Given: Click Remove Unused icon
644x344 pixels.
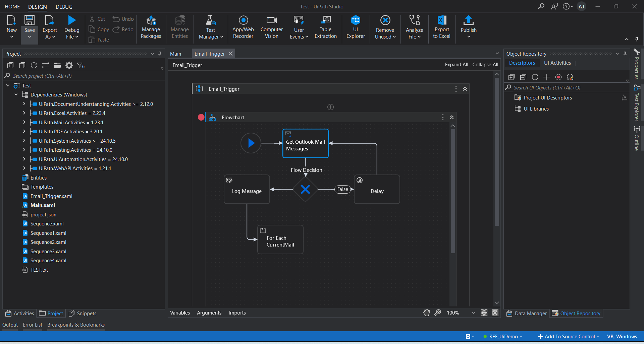Looking at the screenshot, I should (x=385, y=20).
